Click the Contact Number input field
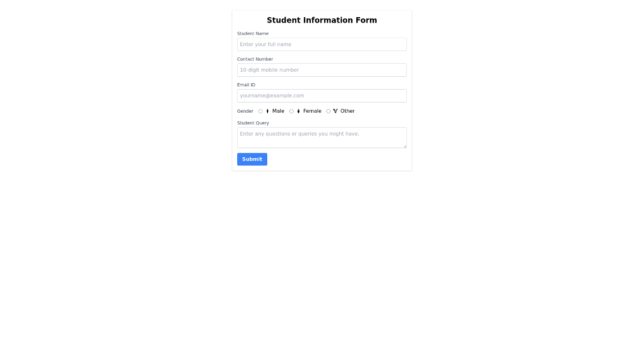This screenshot has height=338, width=644. pos(321,70)
